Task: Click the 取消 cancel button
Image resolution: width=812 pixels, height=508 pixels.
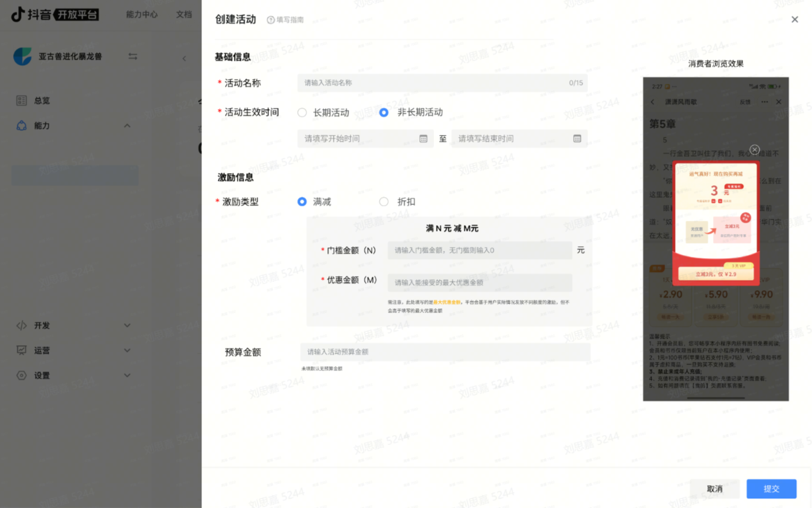Action: click(x=715, y=489)
